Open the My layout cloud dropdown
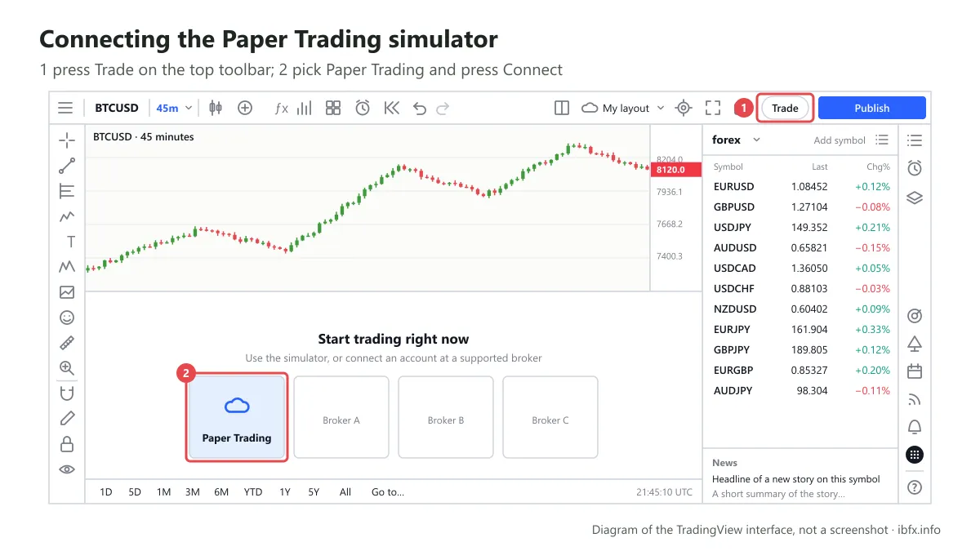980x551 pixels. click(623, 108)
